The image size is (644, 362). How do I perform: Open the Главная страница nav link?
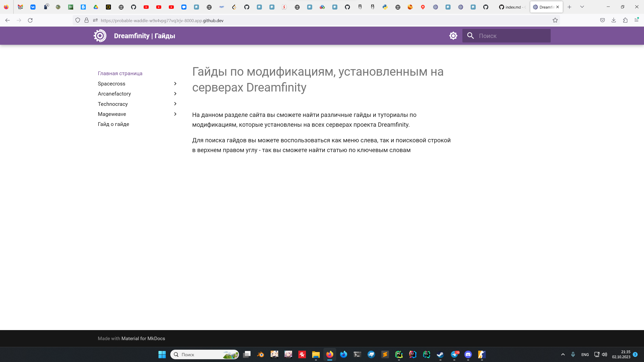point(120,73)
